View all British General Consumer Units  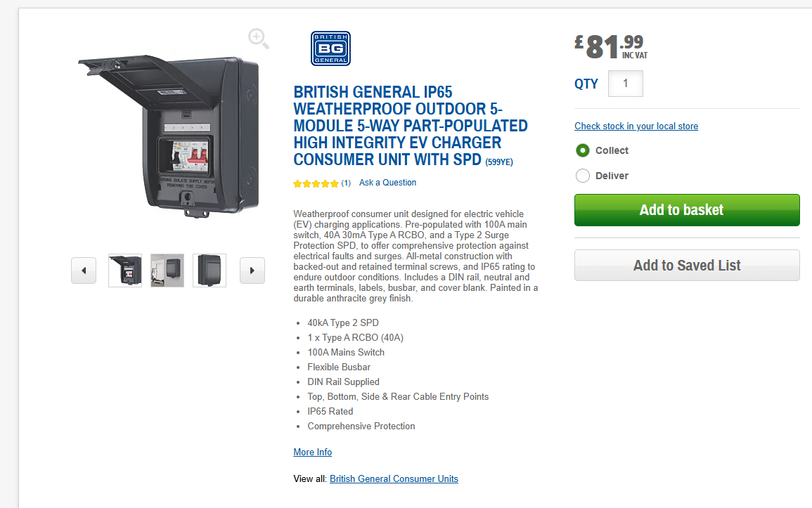tap(394, 479)
